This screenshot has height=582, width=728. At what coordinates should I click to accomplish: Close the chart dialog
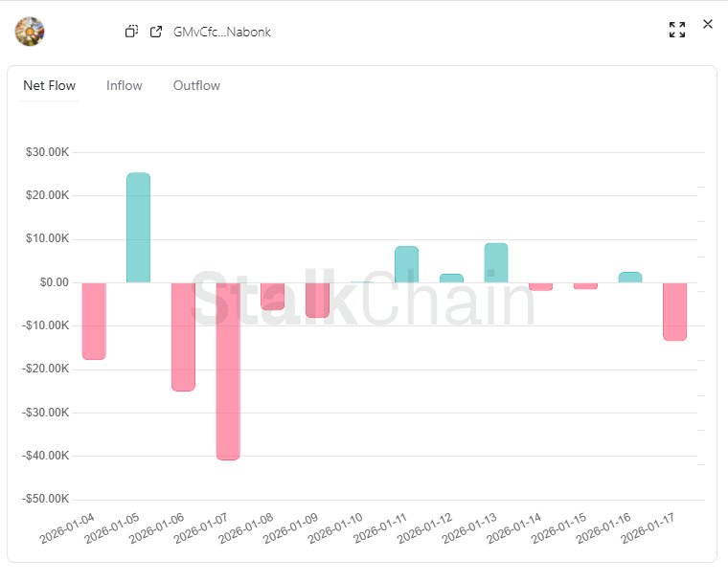(708, 24)
